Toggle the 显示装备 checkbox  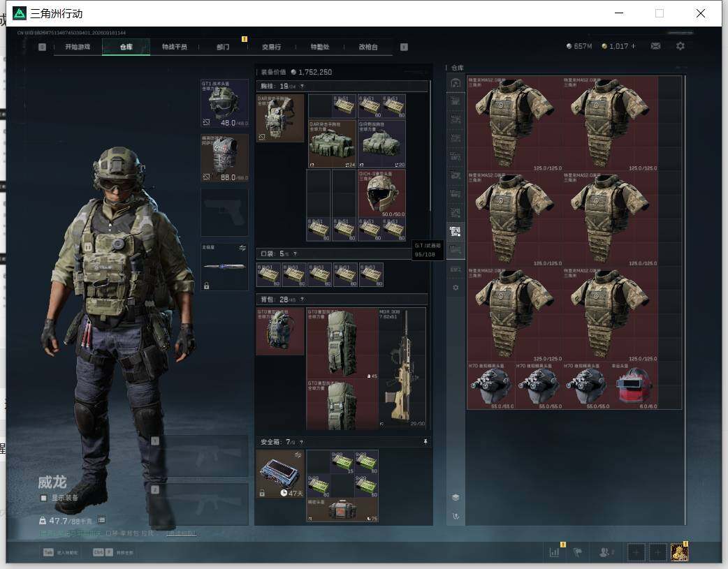[43, 498]
